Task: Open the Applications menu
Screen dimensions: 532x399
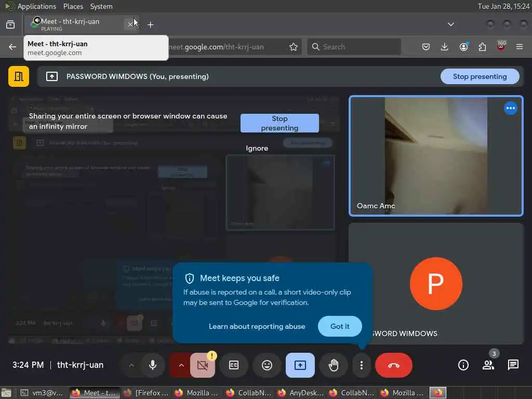Action: point(37,6)
